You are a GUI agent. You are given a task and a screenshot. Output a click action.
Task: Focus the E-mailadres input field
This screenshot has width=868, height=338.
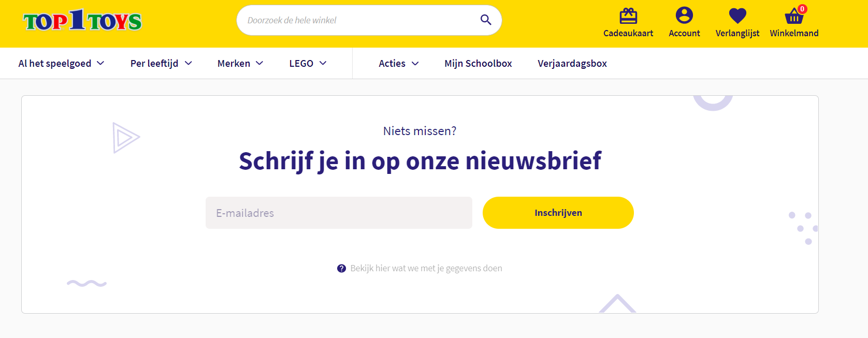tap(339, 213)
